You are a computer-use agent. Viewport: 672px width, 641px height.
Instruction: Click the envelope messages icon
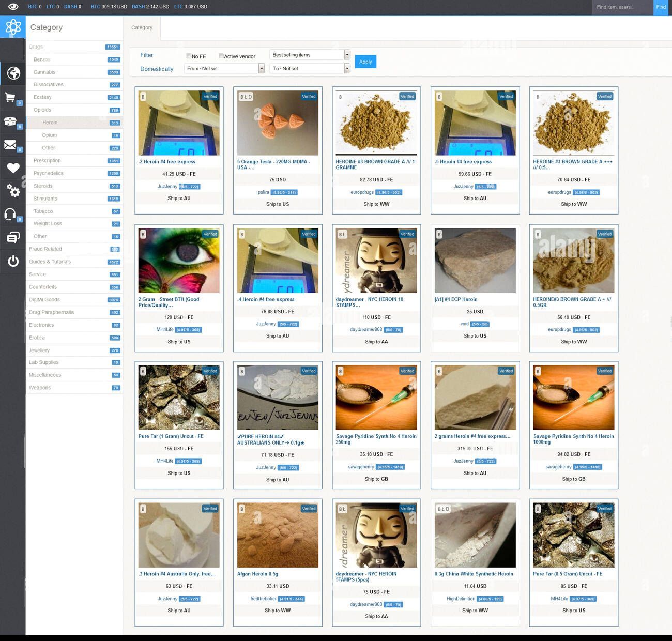coord(10,145)
